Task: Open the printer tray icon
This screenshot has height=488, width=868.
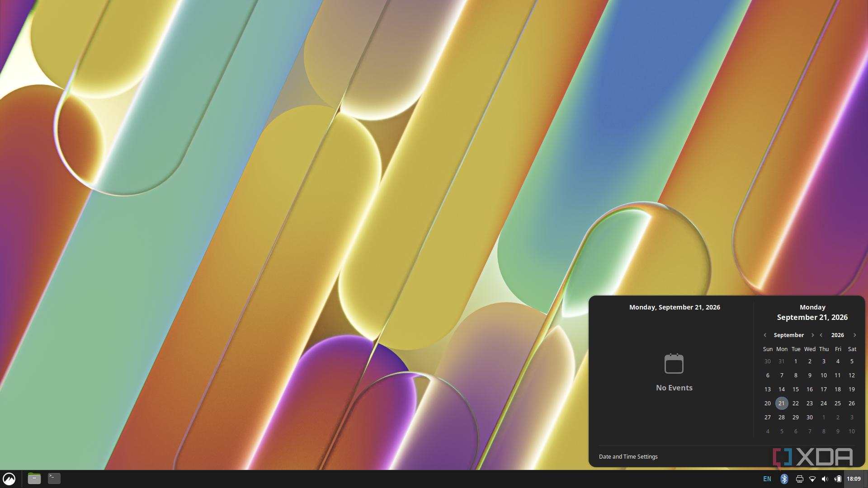Action: coord(799,479)
